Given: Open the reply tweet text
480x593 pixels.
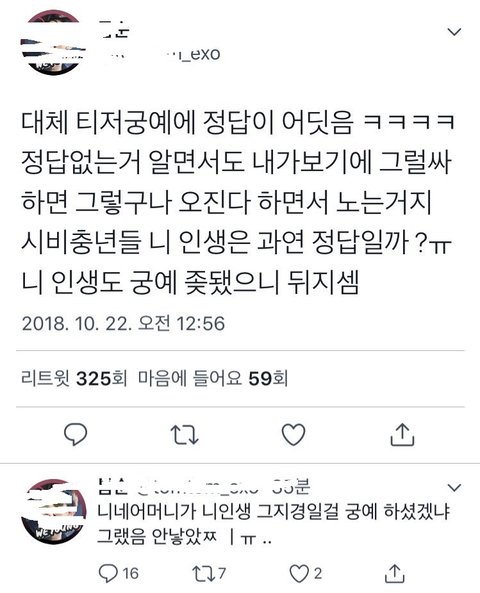Looking at the screenshot, I should pos(273,524).
